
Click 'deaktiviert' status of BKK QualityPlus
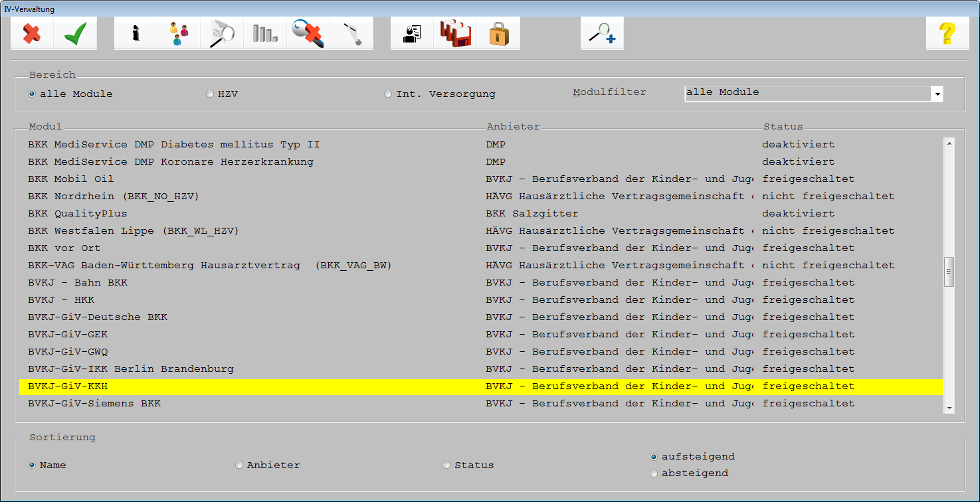pos(799,214)
